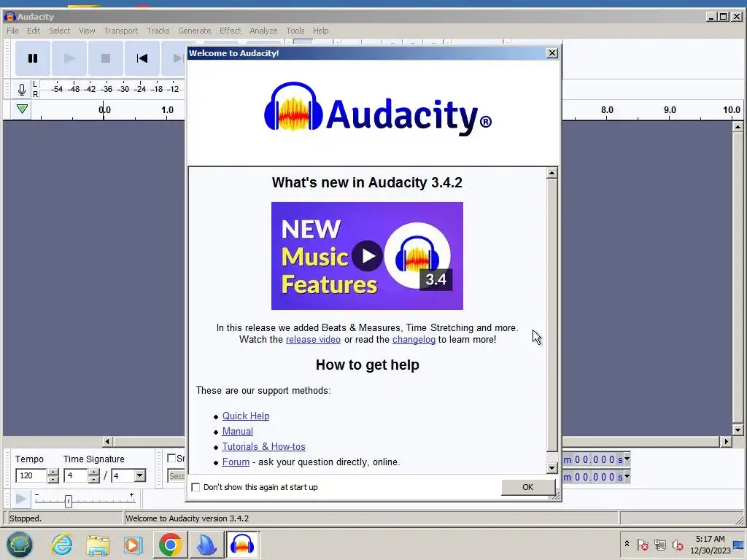Open the Effect menu
Screen dimensions: 747x560
230,31
